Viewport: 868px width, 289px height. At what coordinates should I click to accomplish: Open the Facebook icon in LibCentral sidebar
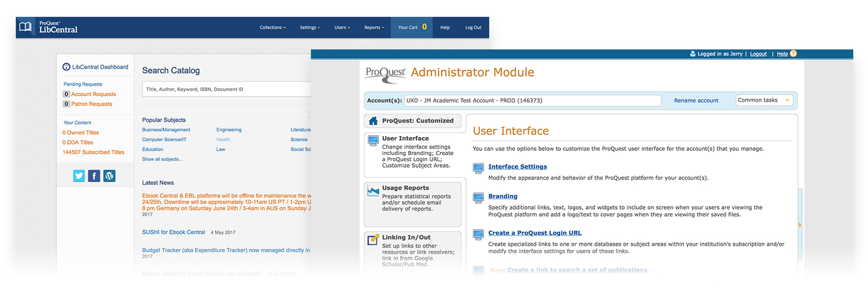(x=94, y=176)
